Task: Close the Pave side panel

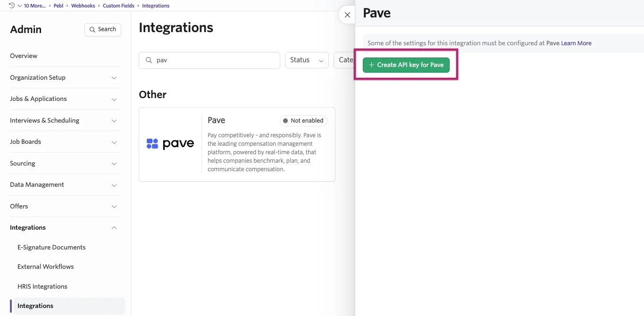Action: [347, 15]
